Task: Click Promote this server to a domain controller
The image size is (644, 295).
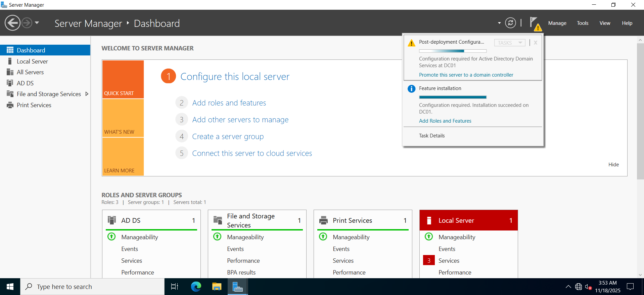Action: (x=466, y=75)
